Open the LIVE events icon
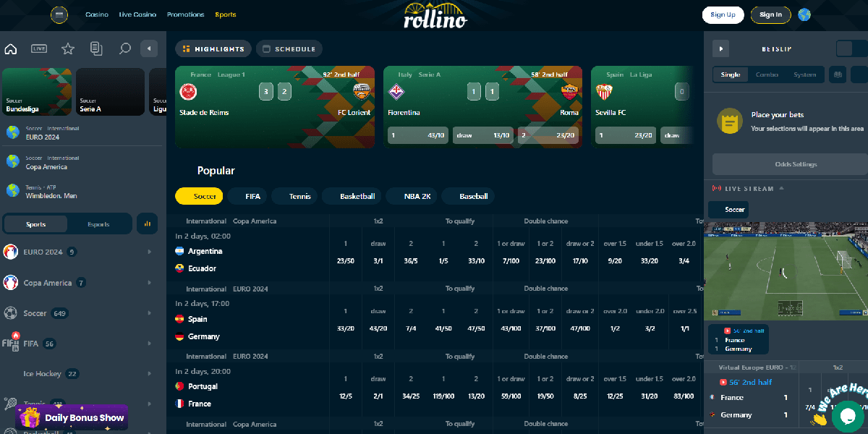The width and height of the screenshot is (868, 434). point(39,49)
